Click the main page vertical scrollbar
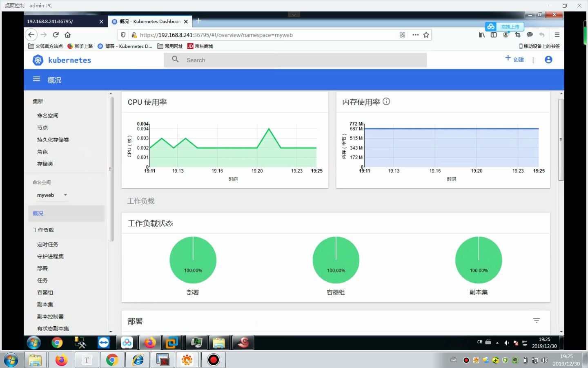The image size is (588, 368). coord(561,140)
